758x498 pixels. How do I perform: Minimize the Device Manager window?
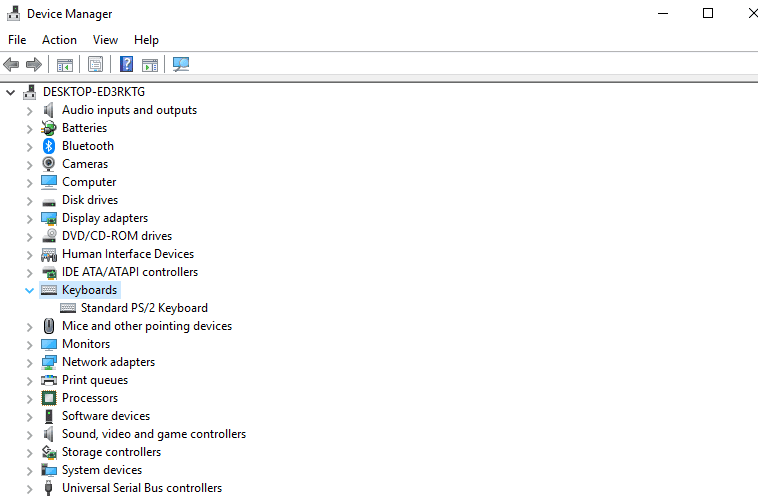pos(663,14)
